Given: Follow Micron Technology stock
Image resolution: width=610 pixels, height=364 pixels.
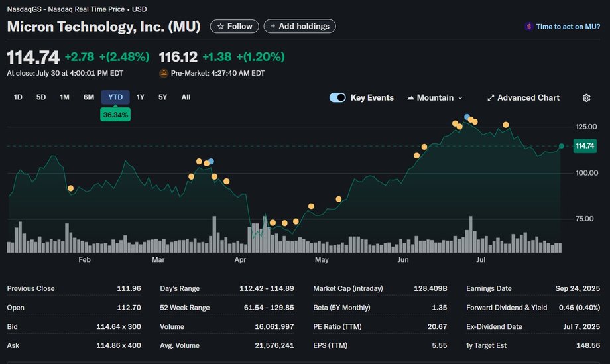Looking at the screenshot, I should click(x=235, y=26).
